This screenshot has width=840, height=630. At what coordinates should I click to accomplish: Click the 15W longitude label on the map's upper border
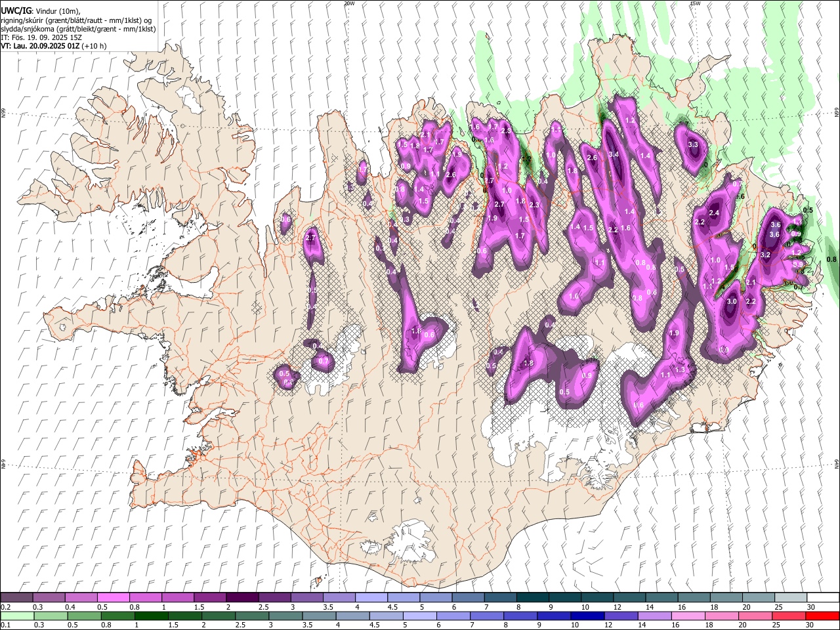coord(695,3)
